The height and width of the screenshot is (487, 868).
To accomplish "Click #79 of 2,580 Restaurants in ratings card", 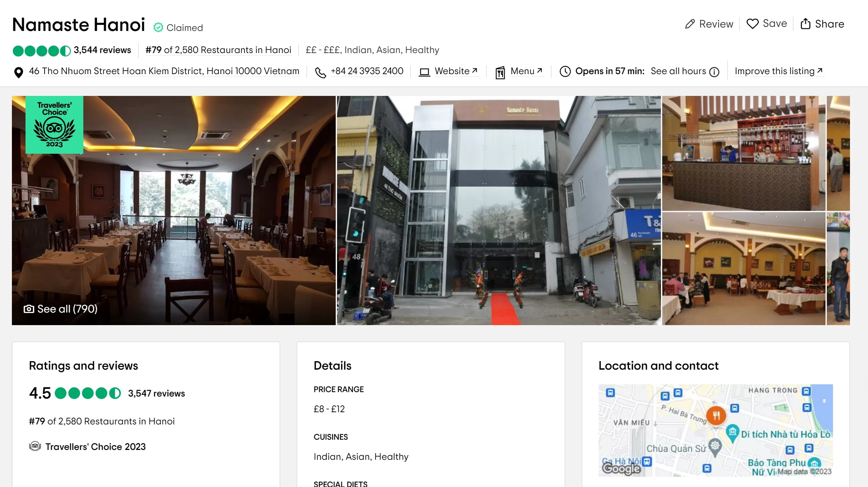I will [102, 421].
